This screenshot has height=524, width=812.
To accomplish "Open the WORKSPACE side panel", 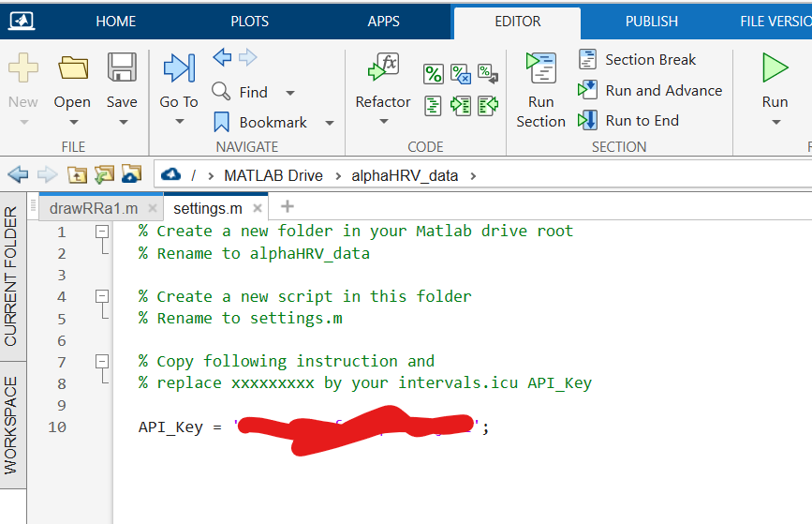I will (x=11, y=425).
